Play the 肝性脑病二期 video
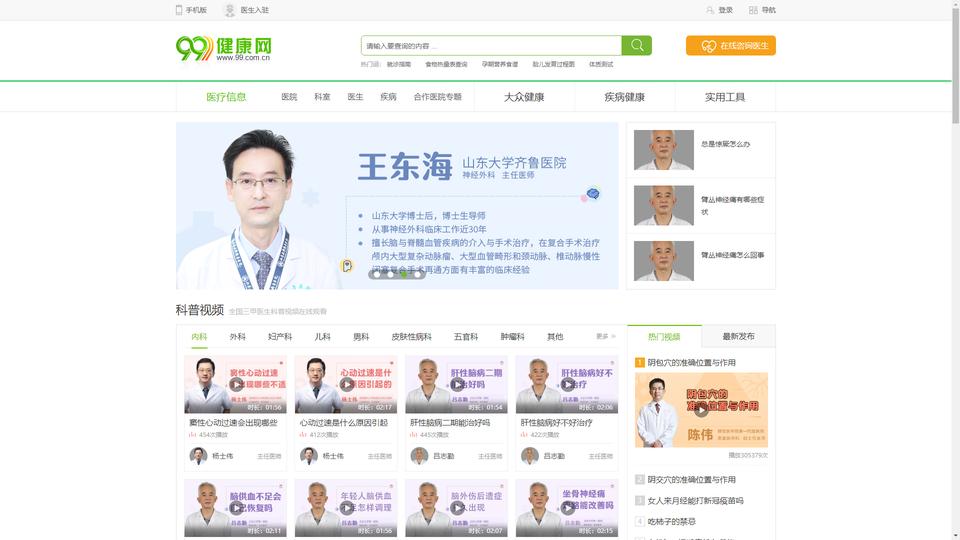 pyautogui.click(x=457, y=384)
